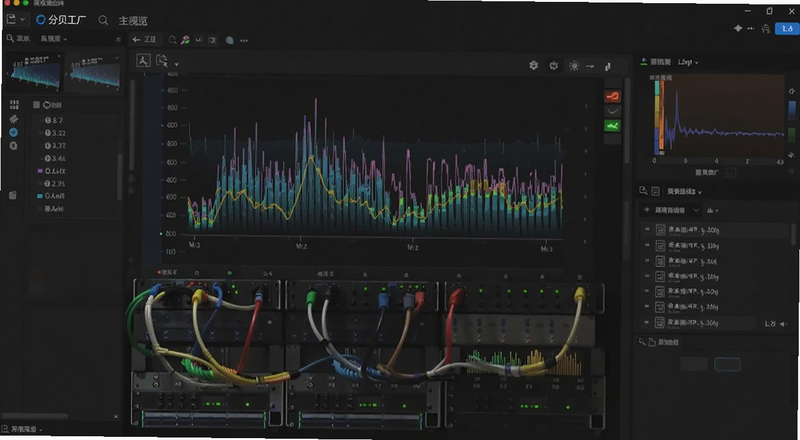Click the blue 1.6 button
This screenshot has width=800, height=440.
coord(787,29)
